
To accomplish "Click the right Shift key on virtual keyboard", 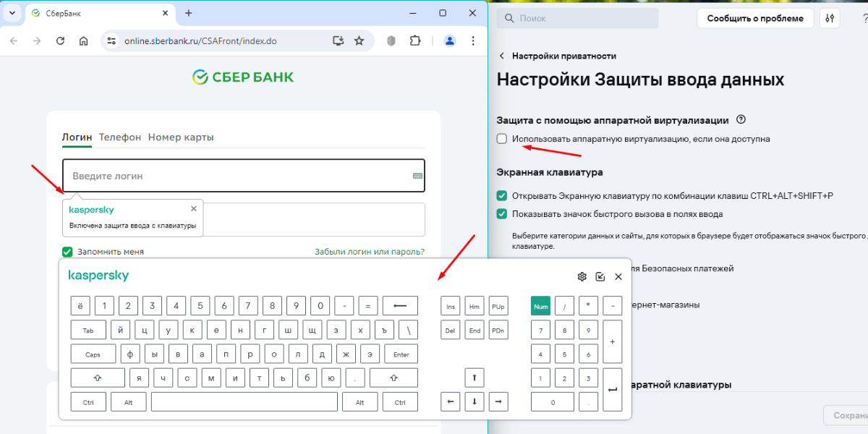I will coord(394,378).
